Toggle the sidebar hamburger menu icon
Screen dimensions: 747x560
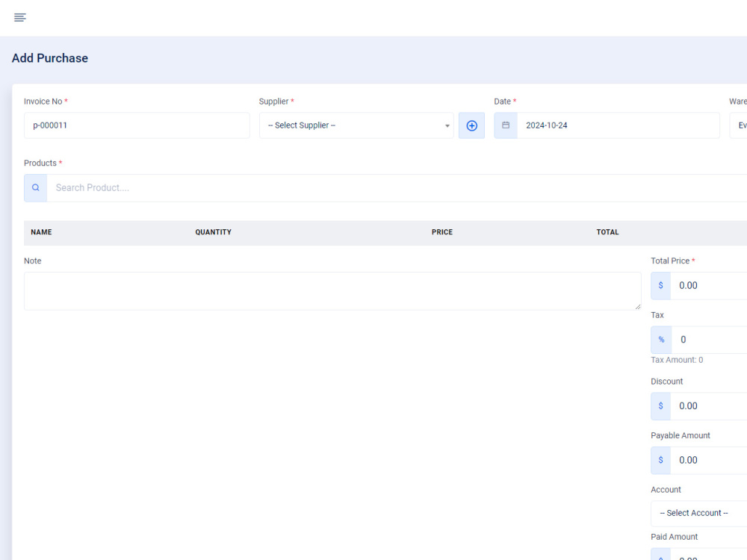pos(19,18)
